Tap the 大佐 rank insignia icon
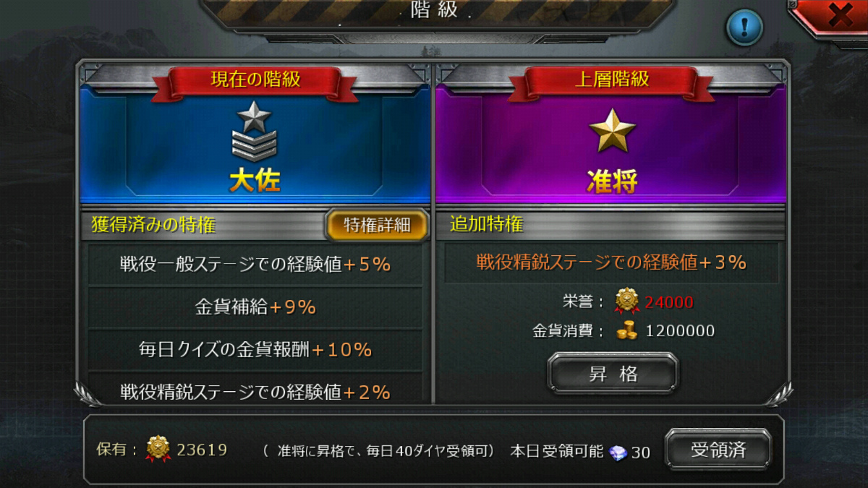The width and height of the screenshot is (868, 488). 255,131
